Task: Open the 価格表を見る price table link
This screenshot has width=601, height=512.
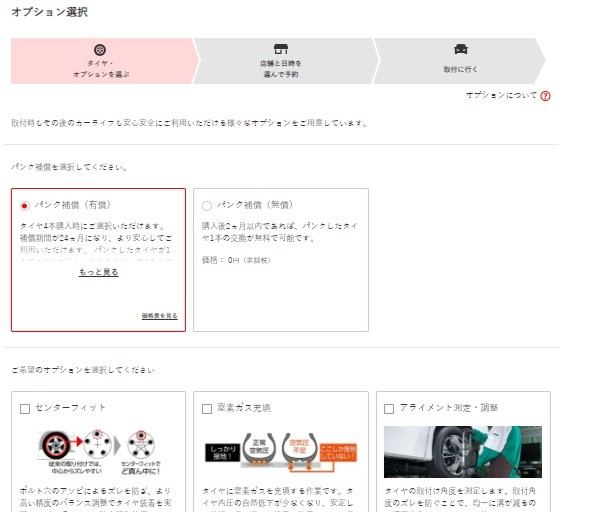Action: click(159, 315)
